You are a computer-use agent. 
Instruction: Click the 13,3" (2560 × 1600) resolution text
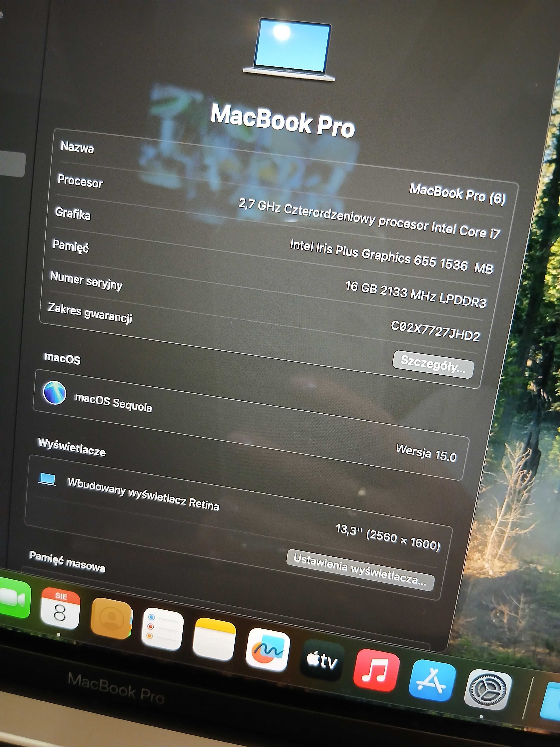tap(388, 538)
